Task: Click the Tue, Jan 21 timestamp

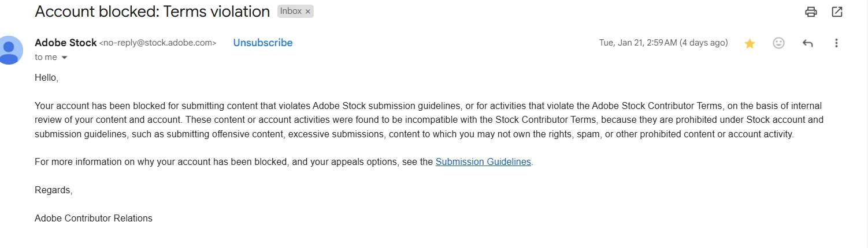Action: [x=663, y=43]
